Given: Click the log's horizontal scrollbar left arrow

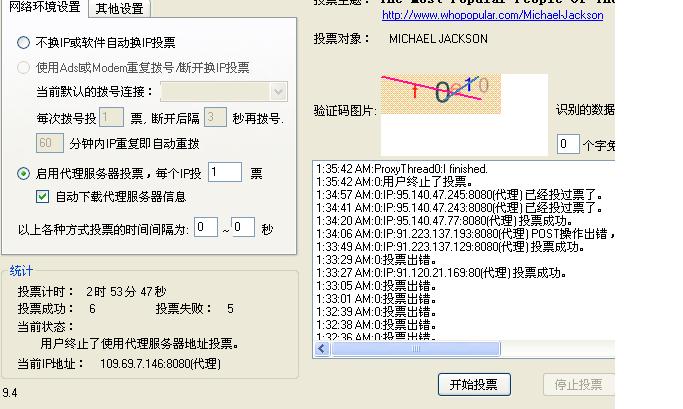Looking at the screenshot, I should point(322,350).
